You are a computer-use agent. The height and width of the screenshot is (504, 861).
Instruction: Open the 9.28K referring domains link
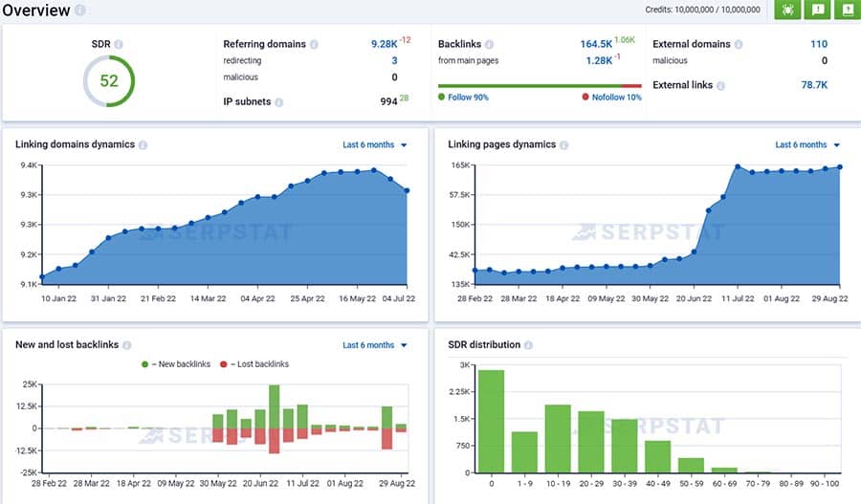click(x=384, y=44)
